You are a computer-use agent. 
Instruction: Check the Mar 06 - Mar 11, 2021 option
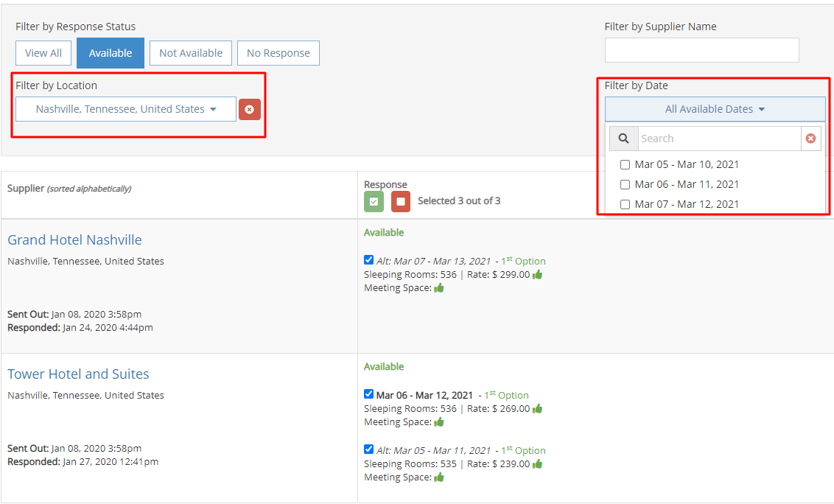point(625,185)
